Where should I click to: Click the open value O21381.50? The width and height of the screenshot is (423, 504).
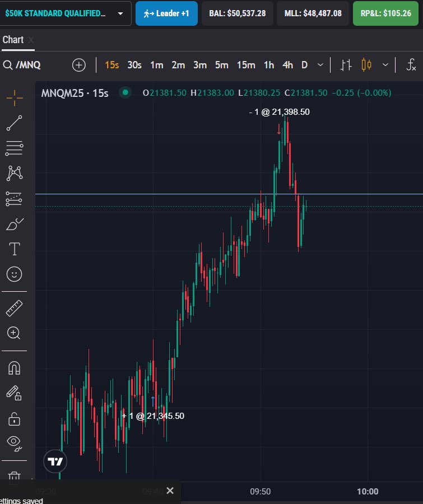[164, 93]
